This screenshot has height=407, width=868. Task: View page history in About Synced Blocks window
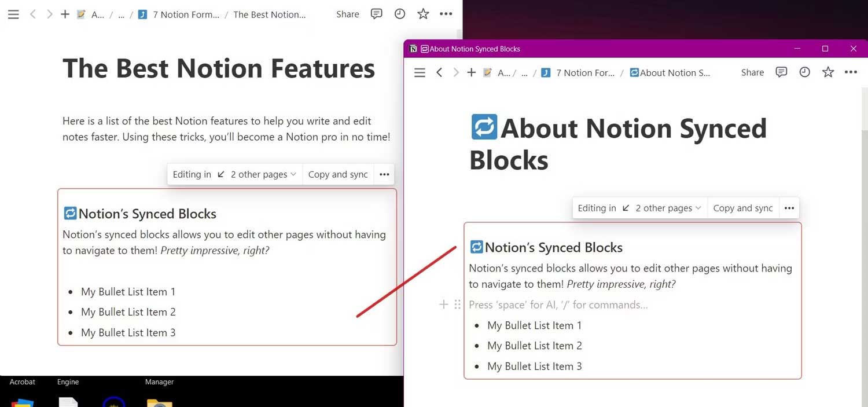[x=804, y=72]
